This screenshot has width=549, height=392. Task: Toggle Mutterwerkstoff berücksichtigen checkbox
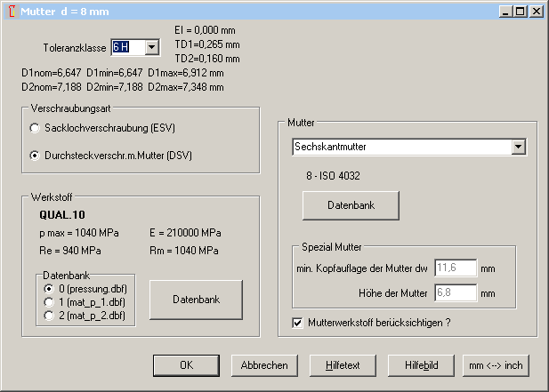pyautogui.click(x=297, y=322)
